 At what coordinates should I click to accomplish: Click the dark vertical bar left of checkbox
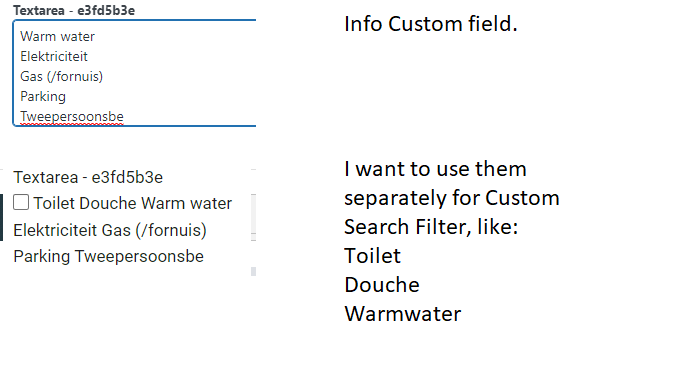[x=2, y=217]
